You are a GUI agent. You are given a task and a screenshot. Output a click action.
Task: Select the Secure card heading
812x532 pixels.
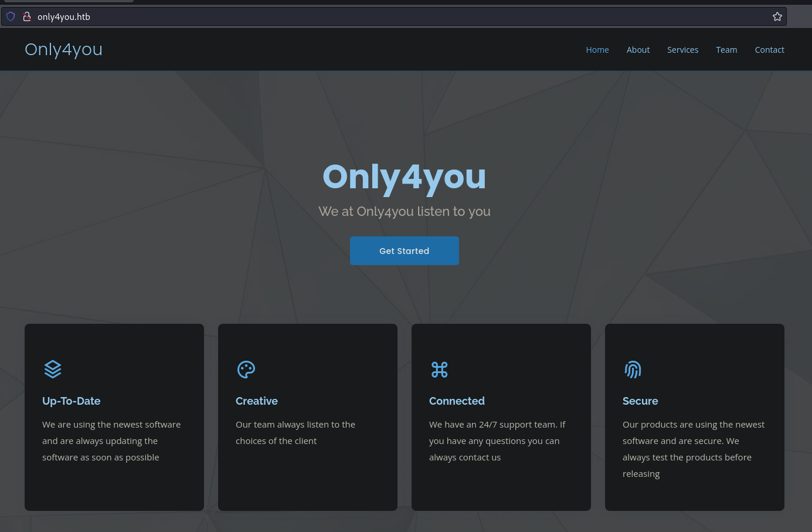640,401
